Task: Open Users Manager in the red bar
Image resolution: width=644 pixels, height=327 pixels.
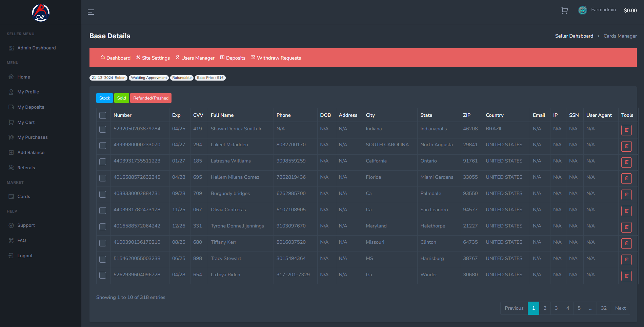Action: click(195, 58)
